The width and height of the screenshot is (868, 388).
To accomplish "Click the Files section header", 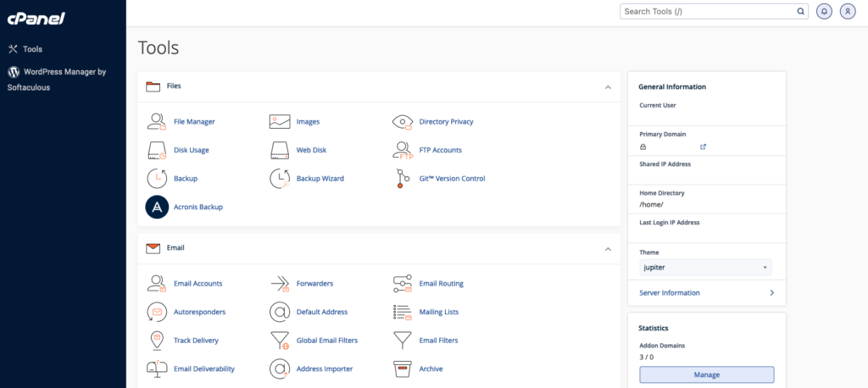I will pos(379,87).
